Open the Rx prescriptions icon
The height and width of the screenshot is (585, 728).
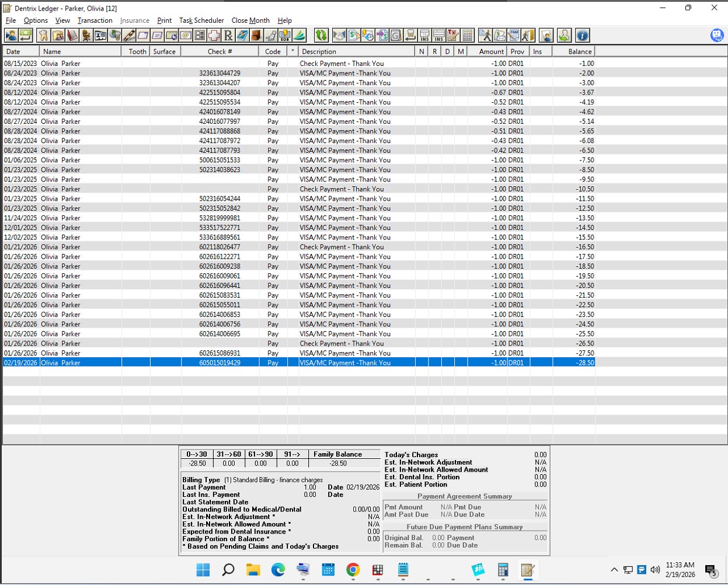pos(228,36)
